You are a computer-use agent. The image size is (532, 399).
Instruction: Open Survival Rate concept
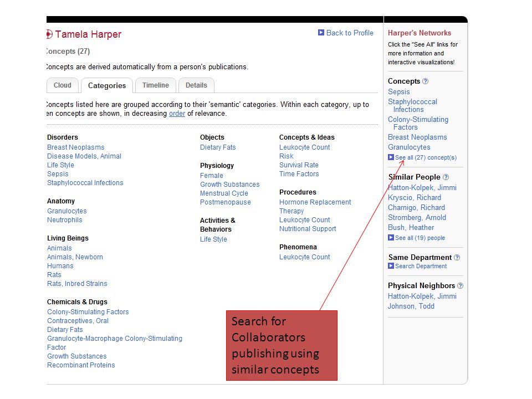click(x=299, y=165)
